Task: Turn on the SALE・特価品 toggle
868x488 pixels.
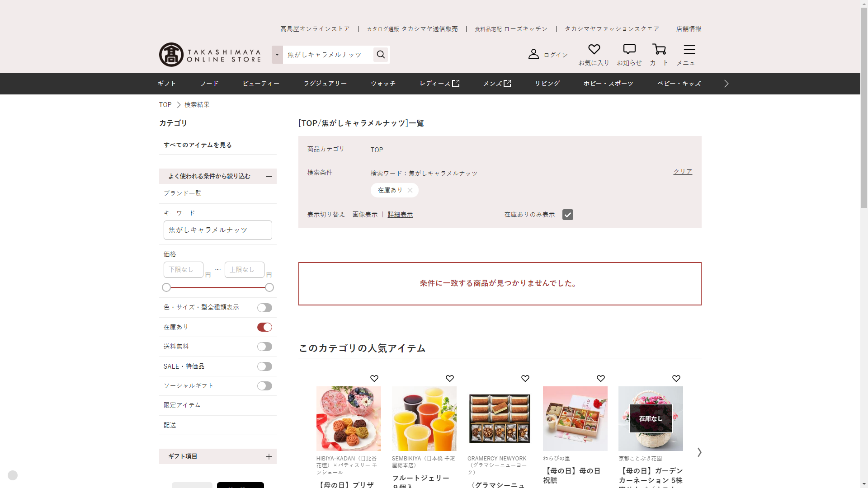Action: 264,366
